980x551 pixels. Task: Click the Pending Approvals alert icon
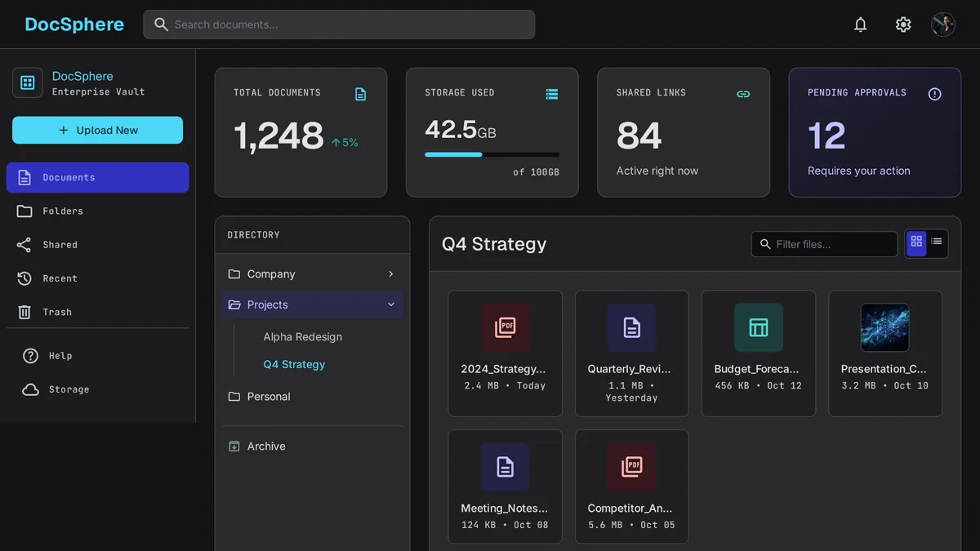click(x=935, y=94)
